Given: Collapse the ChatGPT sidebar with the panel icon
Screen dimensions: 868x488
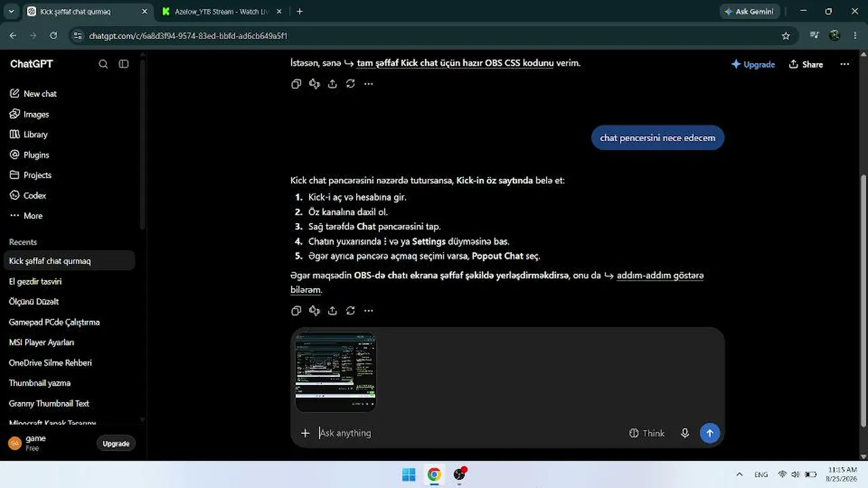Looking at the screenshot, I should tap(123, 64).
